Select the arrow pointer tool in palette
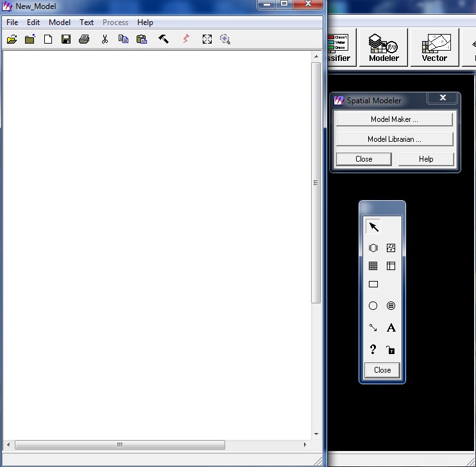Screen dimensions: 476x467 click(x=373, y=226)
